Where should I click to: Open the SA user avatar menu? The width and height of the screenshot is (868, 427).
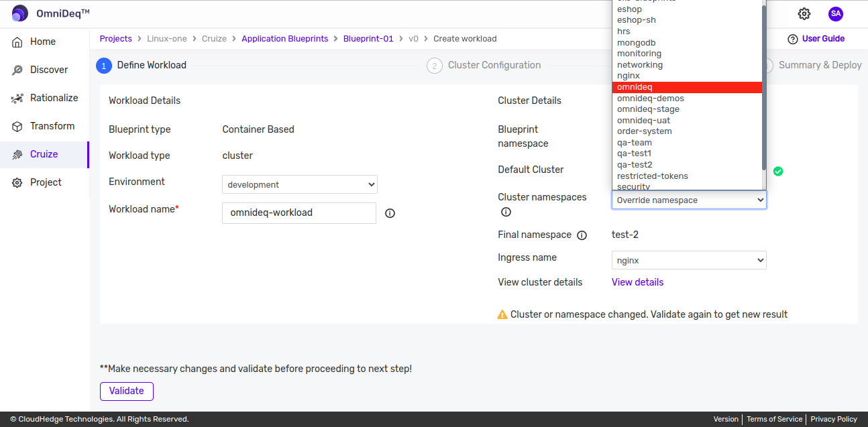(x=835, y=13)
